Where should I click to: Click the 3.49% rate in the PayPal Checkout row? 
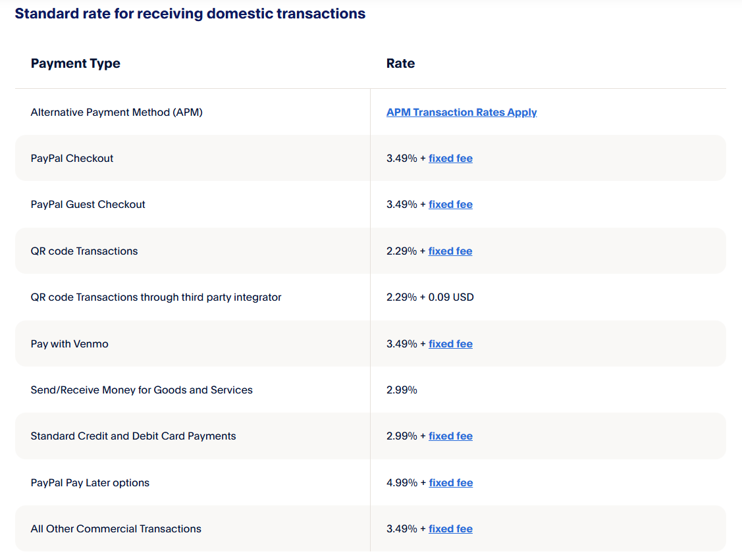(402, 159)
